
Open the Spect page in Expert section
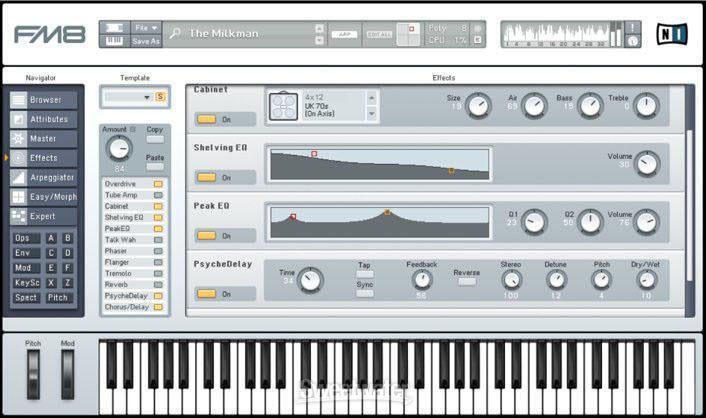pos(26,298)
